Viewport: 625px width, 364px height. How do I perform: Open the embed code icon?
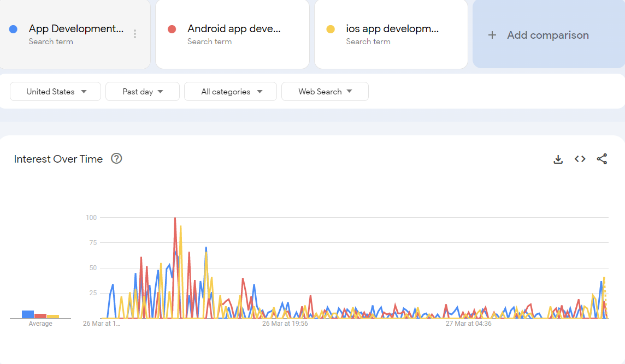click(x=580, y=159)
